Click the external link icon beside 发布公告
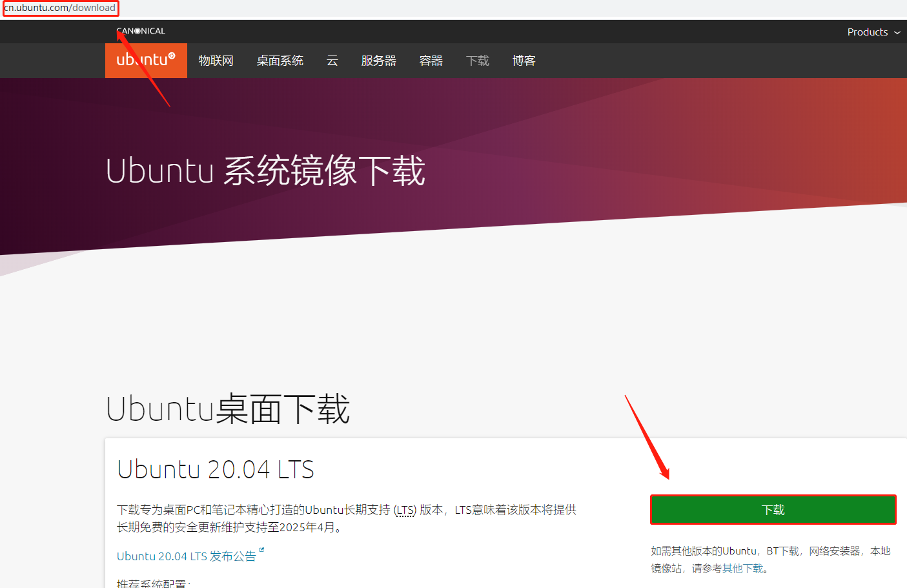The width and height of the screenshot is (907, 588). pos(261,551)
